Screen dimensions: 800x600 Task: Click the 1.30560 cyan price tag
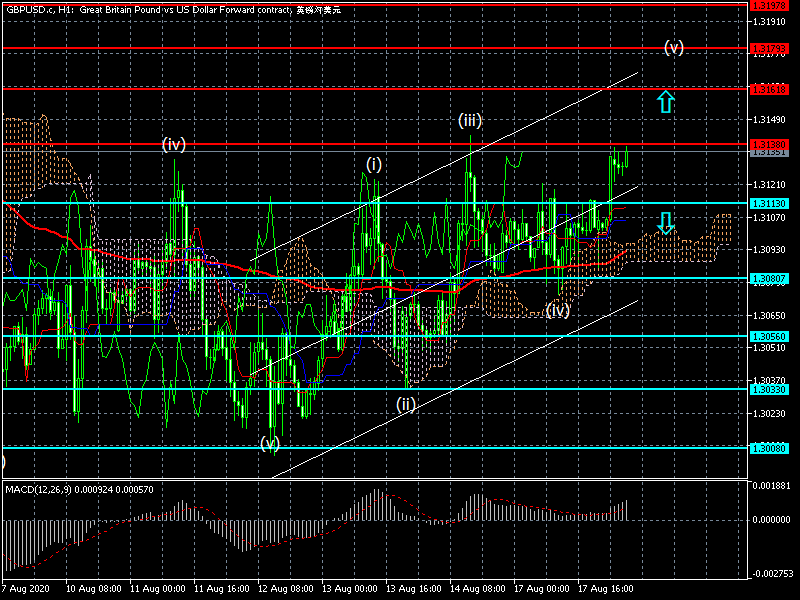[769, 337]
